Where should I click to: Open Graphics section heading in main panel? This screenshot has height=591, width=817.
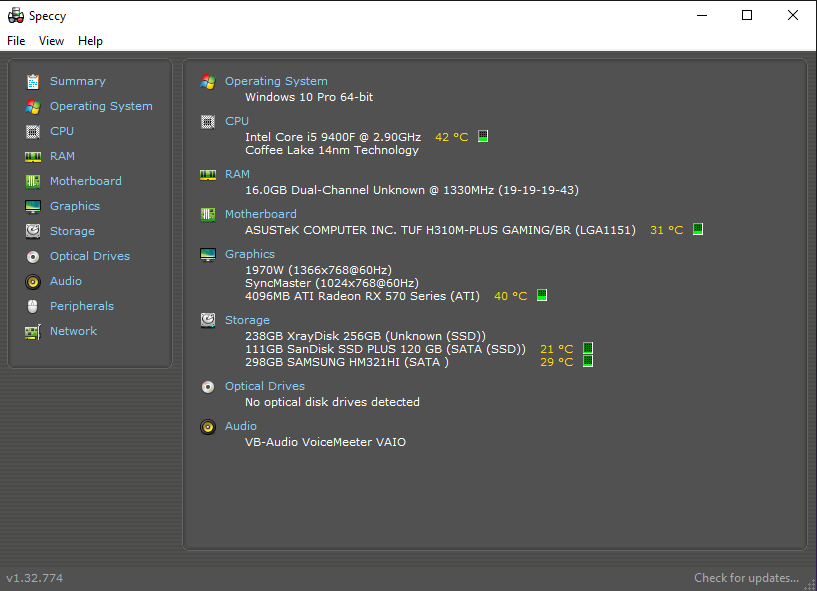[250, 254]
